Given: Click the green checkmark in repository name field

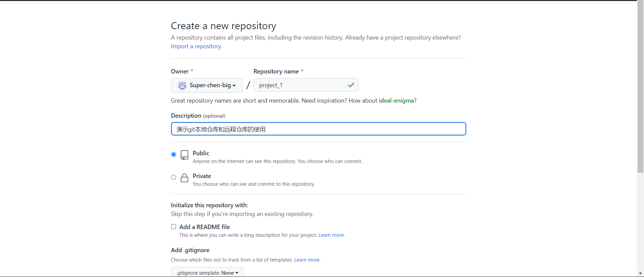Looking at the screenshot, I should [x=351, y=85].
